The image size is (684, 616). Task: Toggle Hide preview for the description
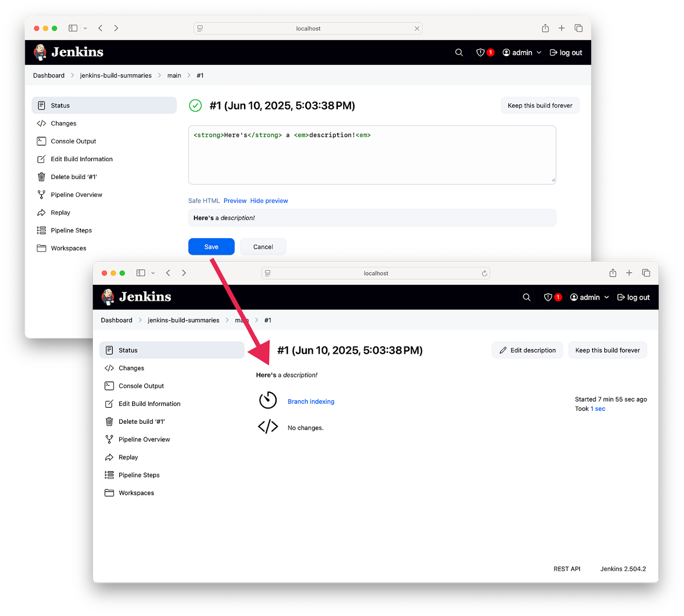269,200
